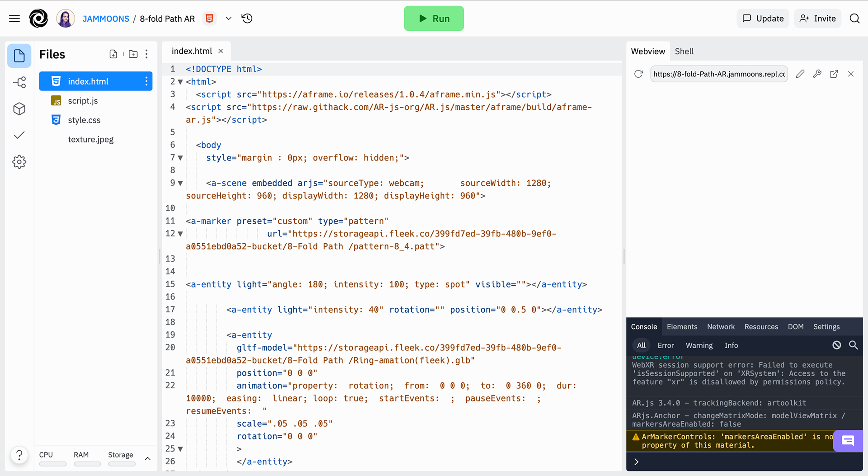The height and width of the screenshot is (476, 868).
Task: Collapse the a-marker block on line 12
Action: pos(180,234)
